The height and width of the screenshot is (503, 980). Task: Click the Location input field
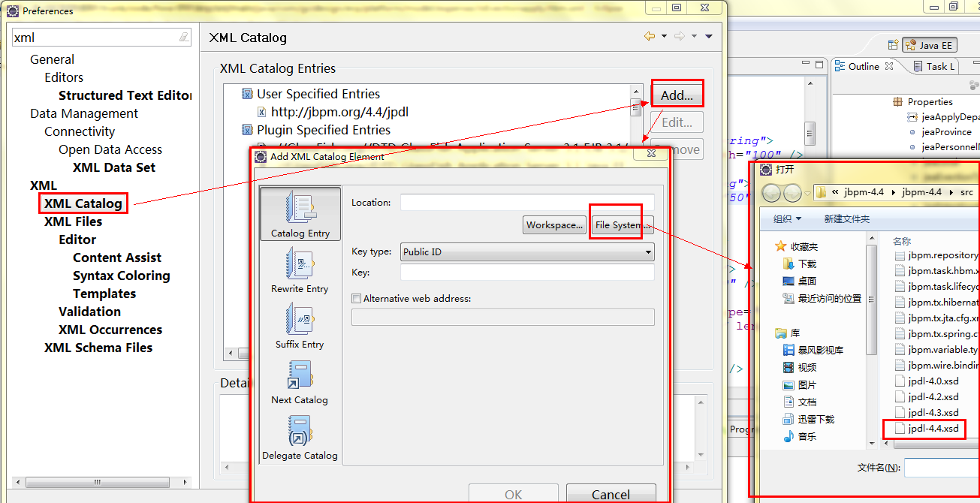[x=527, y=203]
